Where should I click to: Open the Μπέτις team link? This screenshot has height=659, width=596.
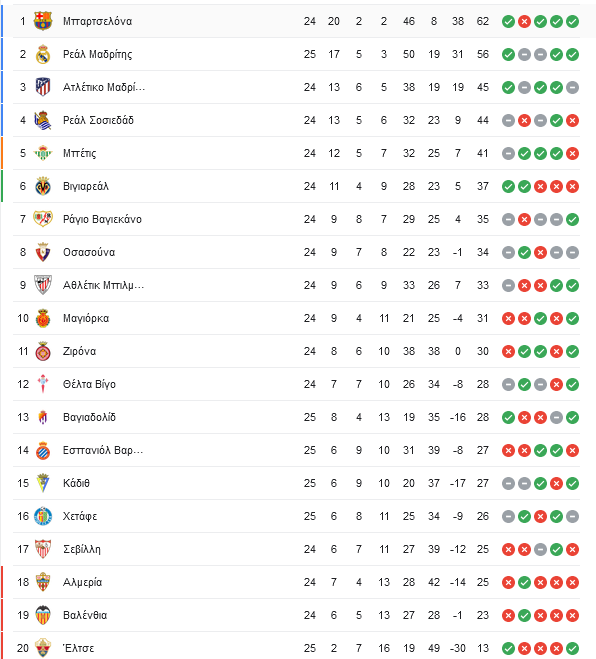79,153
